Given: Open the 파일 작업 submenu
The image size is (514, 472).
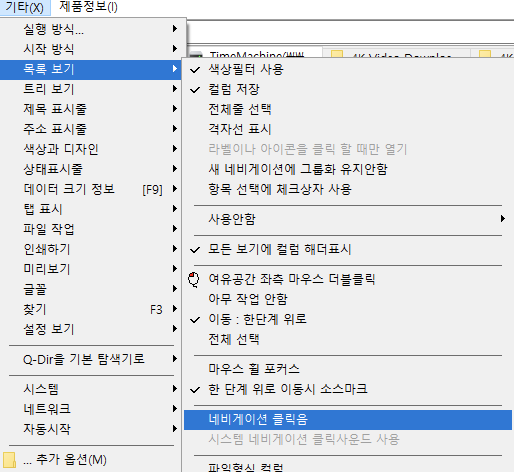Looking at the screenshot, I should [91, 229].
